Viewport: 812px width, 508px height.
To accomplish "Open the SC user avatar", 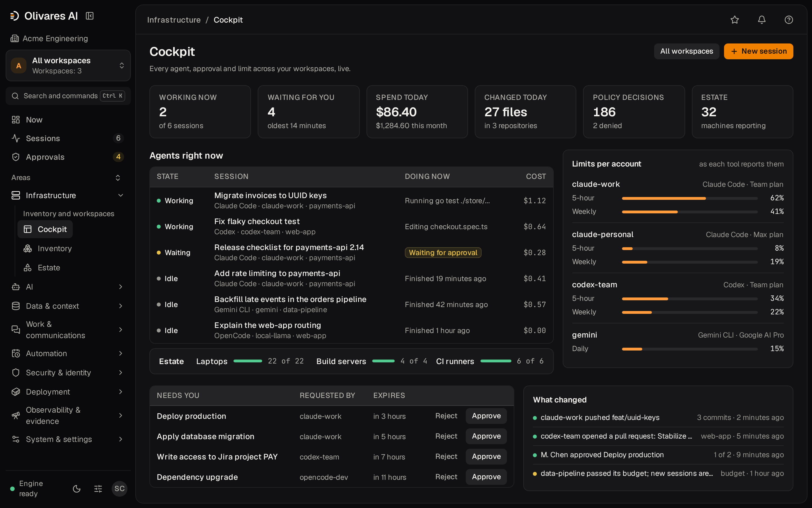I will pos(120,489).
